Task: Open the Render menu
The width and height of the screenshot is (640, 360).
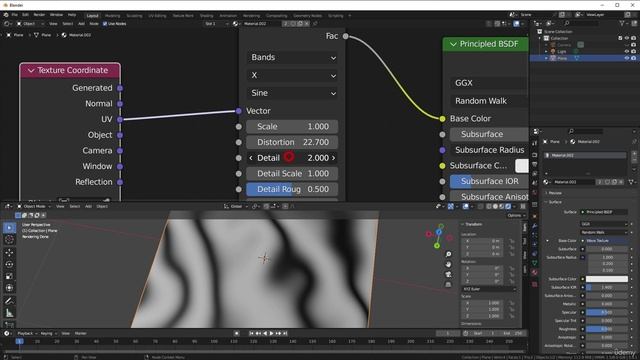Action: tap(39, 15)
